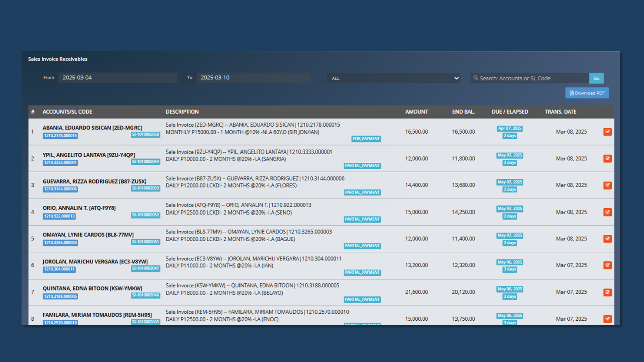Click 3 days elapsed badge in QUINTANA row
This screenshot has height=362, width=644.
[x=510, y=296]
